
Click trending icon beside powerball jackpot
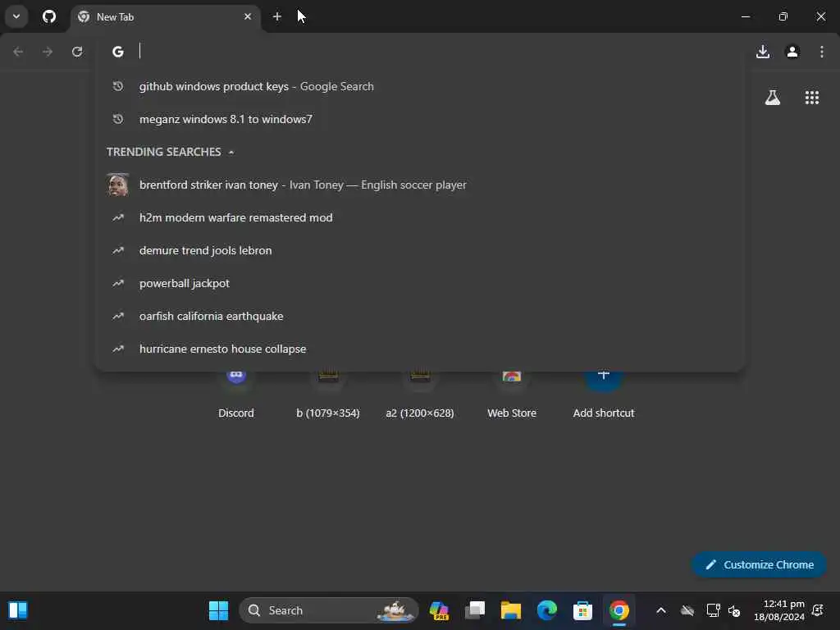pos(118,283)
